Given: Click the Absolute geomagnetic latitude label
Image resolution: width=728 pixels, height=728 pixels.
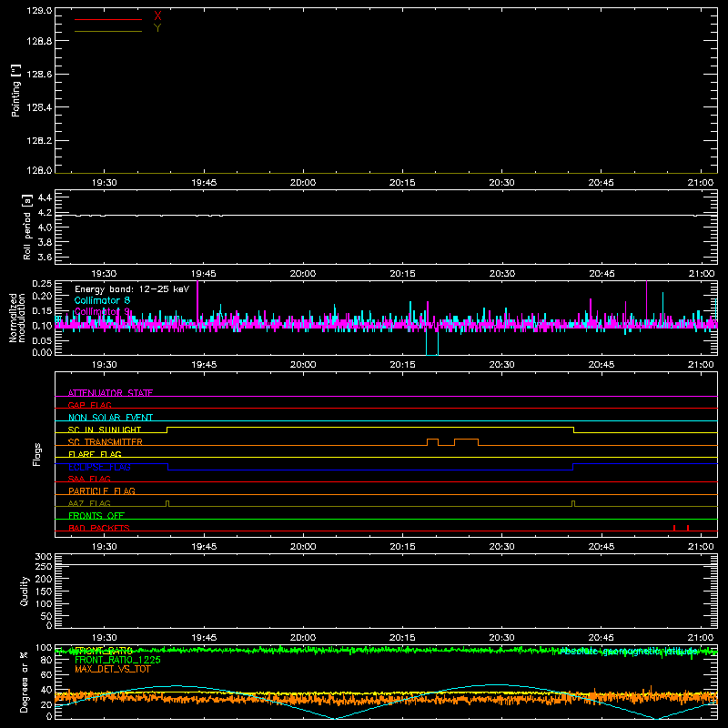Looking at the screenshot, I should [x=629, y=652].
